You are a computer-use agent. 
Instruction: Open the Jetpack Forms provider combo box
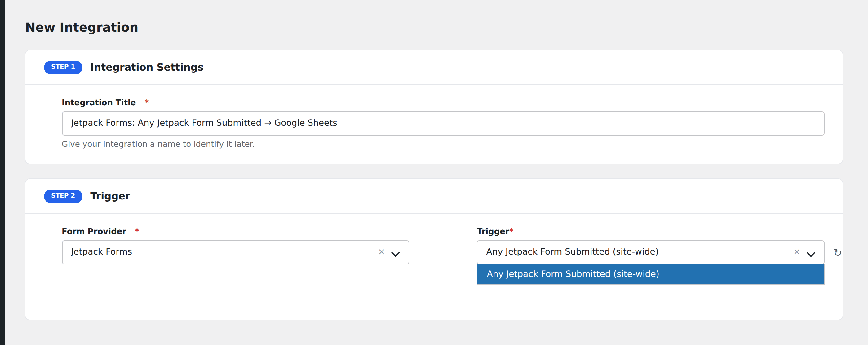coord(235,252)
